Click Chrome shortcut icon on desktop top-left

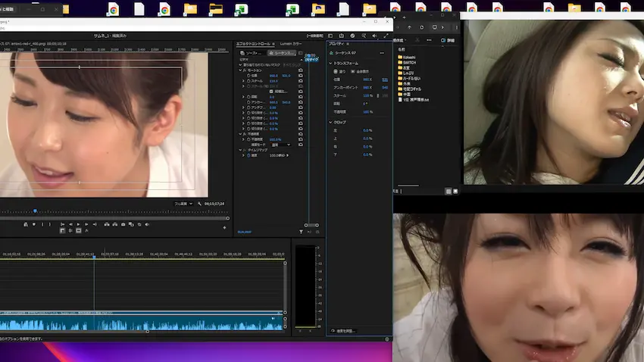(x=114, y=9)
